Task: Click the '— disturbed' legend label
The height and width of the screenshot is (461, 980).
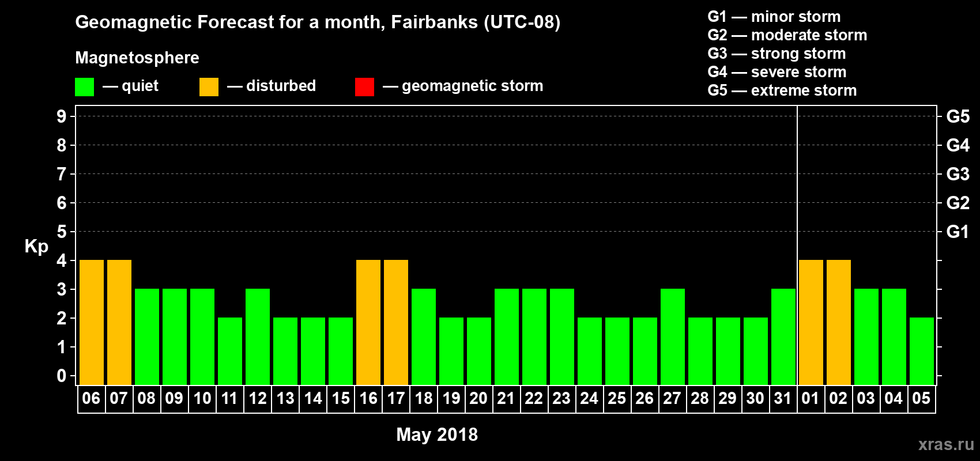Action: click(272, 86)
